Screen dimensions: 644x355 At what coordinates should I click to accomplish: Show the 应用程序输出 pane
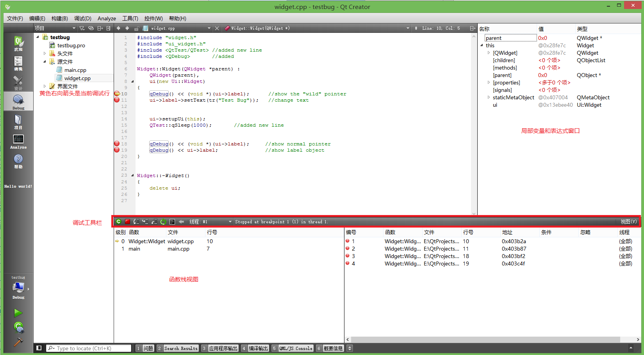point(220,348)
